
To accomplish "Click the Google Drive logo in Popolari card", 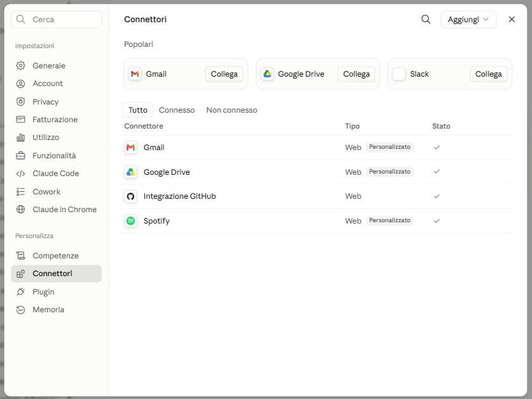I will pos(267,74).
